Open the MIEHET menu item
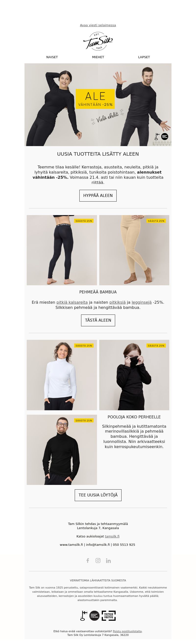 click(x=98, y=57)
